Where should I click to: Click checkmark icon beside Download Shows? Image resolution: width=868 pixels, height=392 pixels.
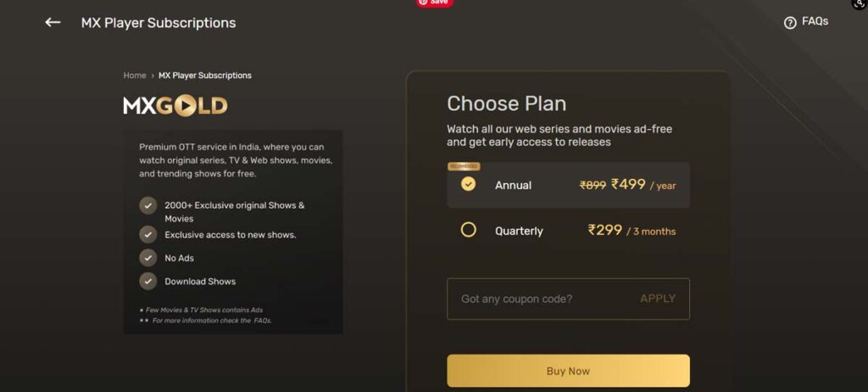(147, 281)
